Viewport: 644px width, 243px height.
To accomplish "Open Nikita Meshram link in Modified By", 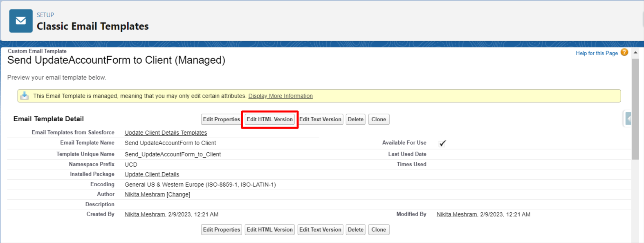I will point(457,214).
